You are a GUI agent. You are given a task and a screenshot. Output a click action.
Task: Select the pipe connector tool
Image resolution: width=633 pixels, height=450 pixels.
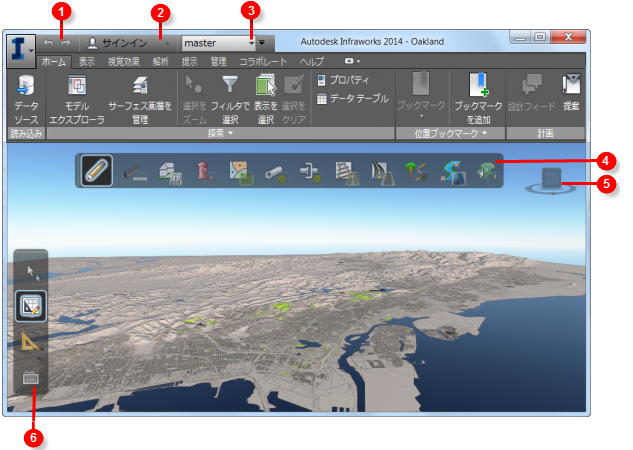pyautogui.click(x=311, y=173)
